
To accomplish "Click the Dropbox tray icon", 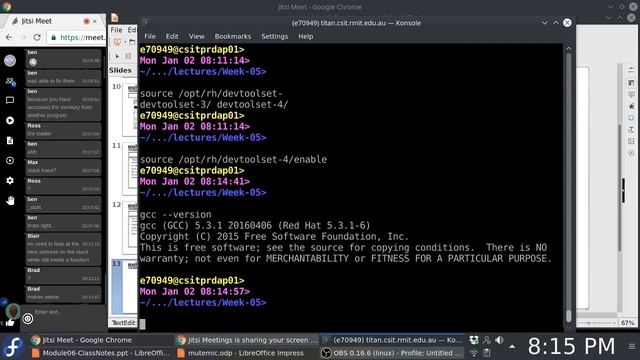I will click(473, 340).
